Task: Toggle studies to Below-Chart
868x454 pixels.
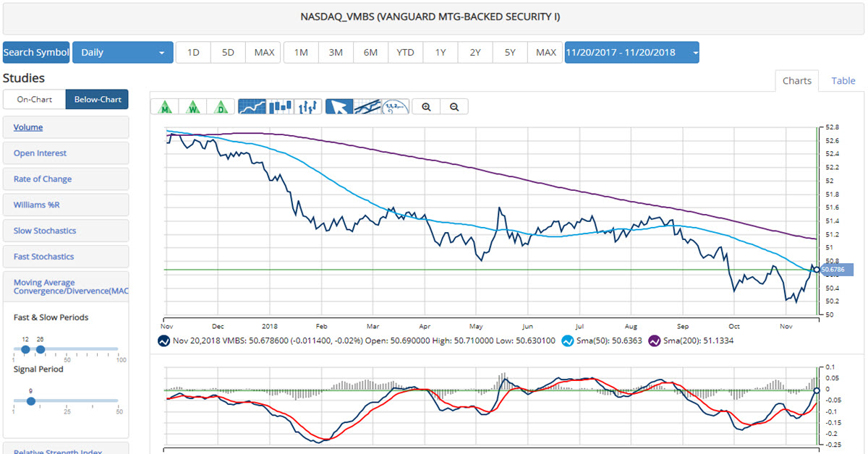Action: (97, 99)
